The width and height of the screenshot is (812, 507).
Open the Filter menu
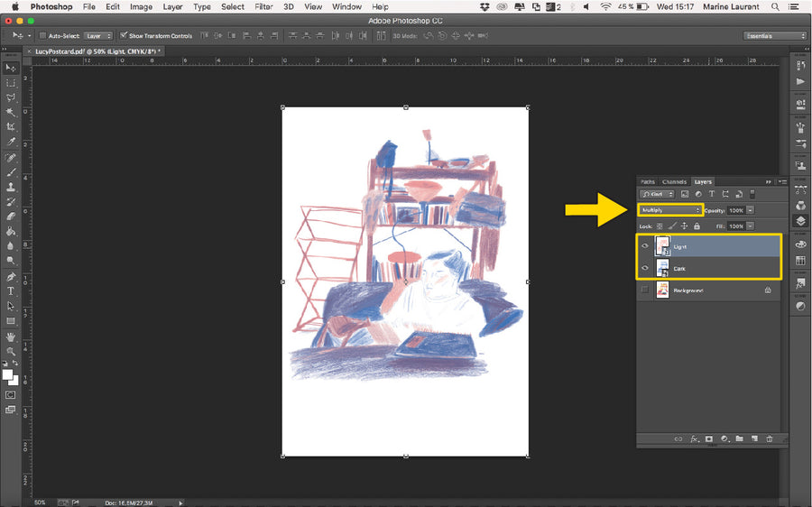263,6
